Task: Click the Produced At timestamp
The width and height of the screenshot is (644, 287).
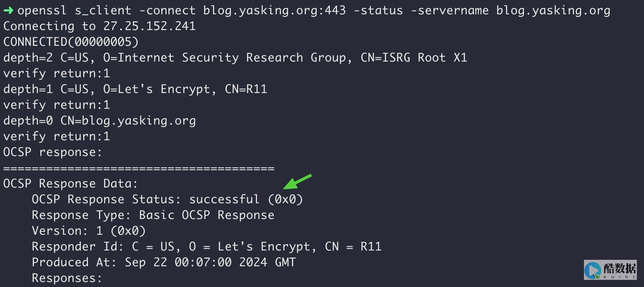Action: click(210, 262)
